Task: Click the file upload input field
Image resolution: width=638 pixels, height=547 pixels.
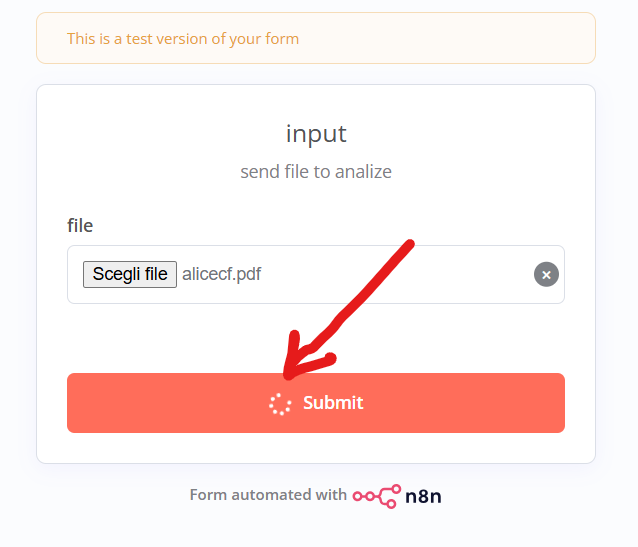Action: [x=316, y=275]
